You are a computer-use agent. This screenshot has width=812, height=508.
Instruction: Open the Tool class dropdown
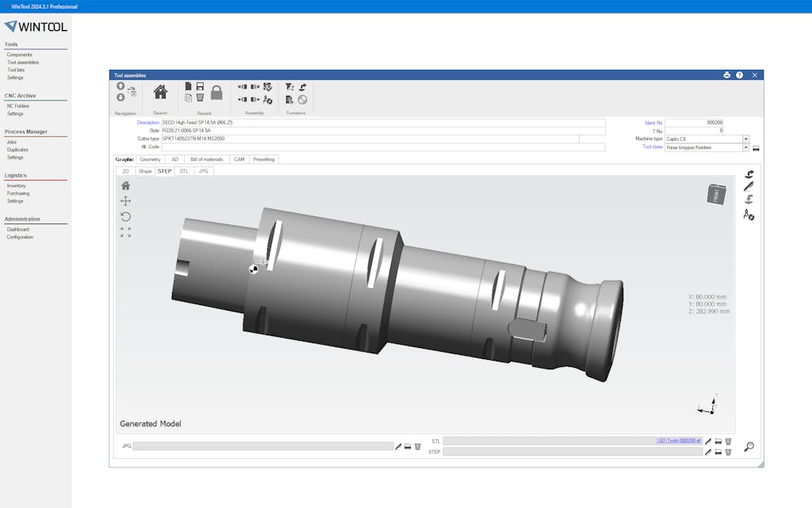click(x=745, y=147)
